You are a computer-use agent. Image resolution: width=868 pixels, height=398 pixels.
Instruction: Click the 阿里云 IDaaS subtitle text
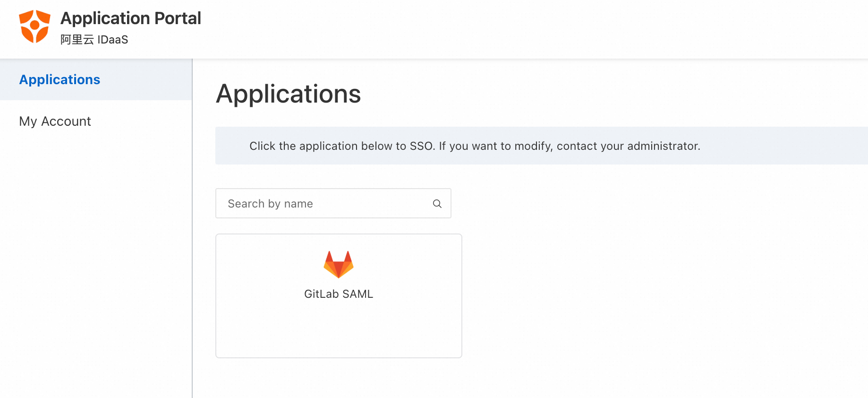coord(94,40)
